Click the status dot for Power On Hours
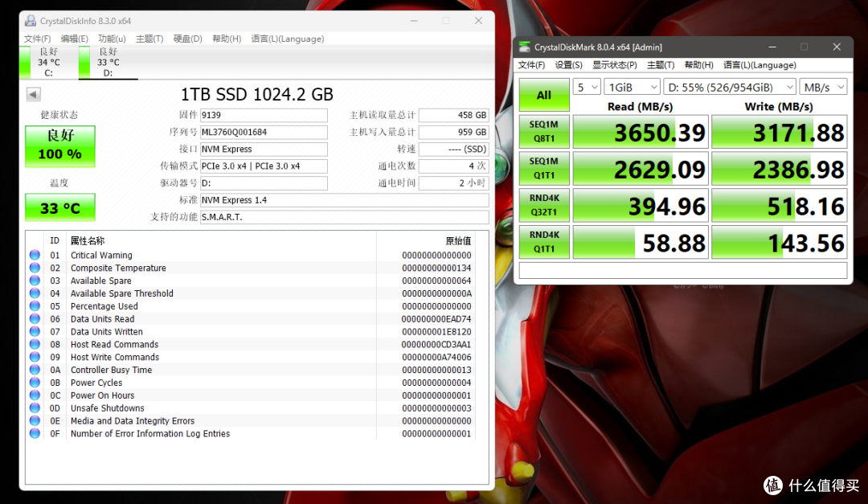 tap(35, 395)
